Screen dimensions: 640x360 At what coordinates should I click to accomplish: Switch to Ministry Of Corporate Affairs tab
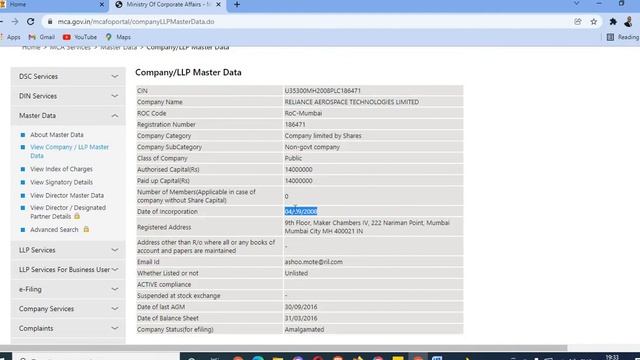[168, 4]
